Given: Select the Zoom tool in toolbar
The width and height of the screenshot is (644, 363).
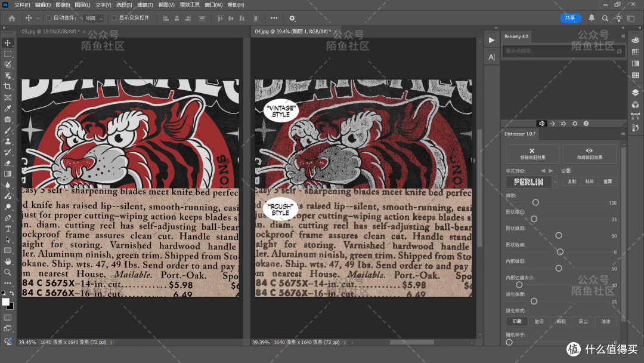Looking at the screenshot, I should tap(8, 272).
